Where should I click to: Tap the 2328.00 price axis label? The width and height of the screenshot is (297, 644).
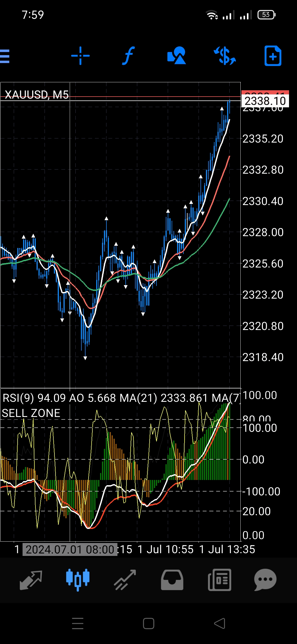[x=263, y=232]
